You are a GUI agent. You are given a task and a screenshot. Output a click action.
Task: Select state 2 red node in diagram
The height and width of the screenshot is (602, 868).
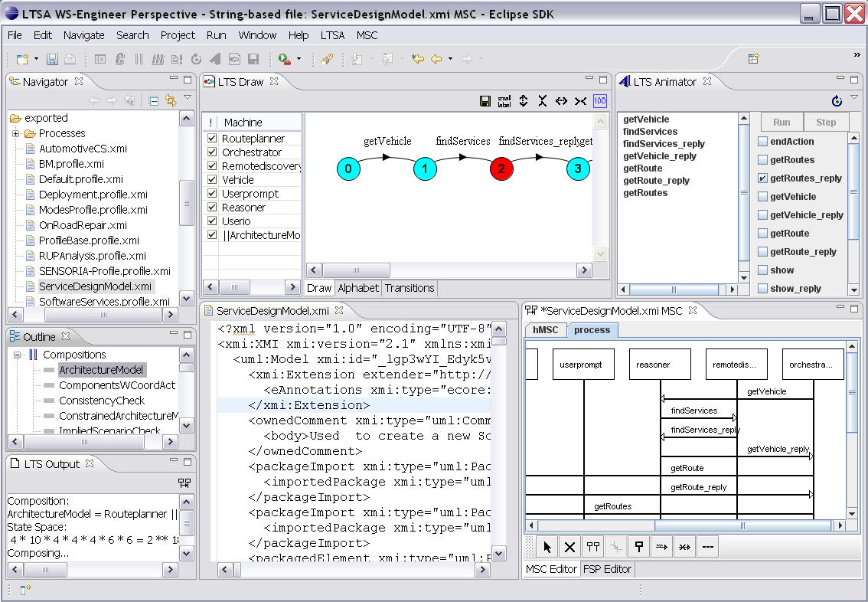click(501, 169)
